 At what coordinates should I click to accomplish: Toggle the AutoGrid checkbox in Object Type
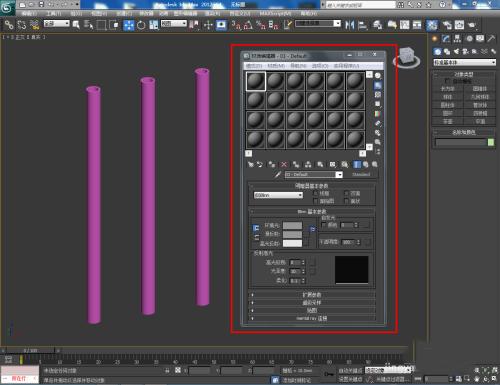point(447,81)
